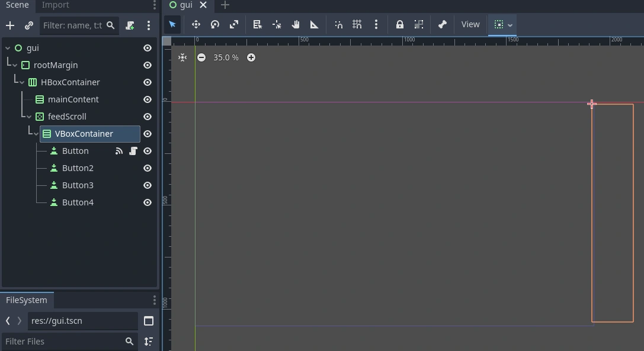The width and height of the screenshot is (644, 351).
Task: Collapse the VBoxContainer tree node
Action: (x=36, y=134)
